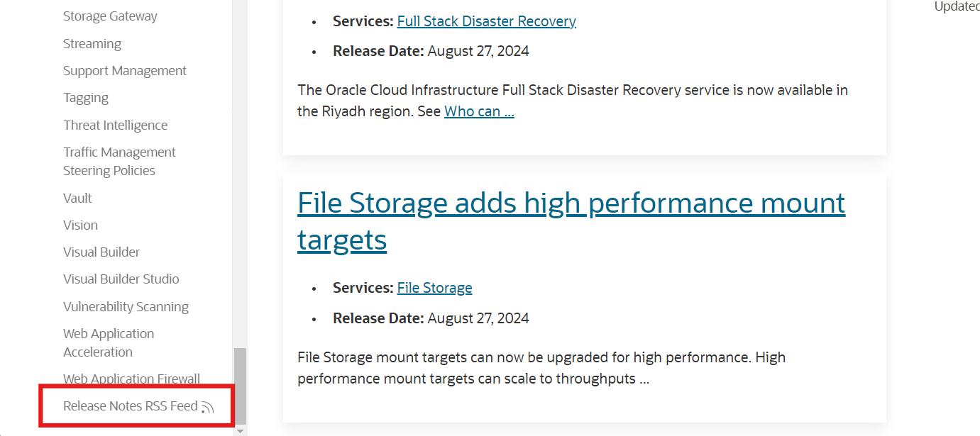980x436 pixels.
Task: Select Vault in the service list
Action: (77, 199)
